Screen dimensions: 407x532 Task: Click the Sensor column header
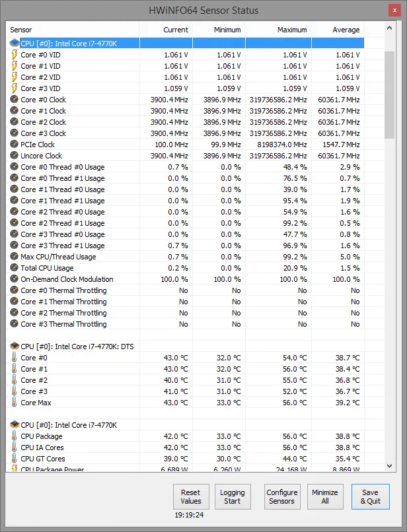[x=73, y=30]
